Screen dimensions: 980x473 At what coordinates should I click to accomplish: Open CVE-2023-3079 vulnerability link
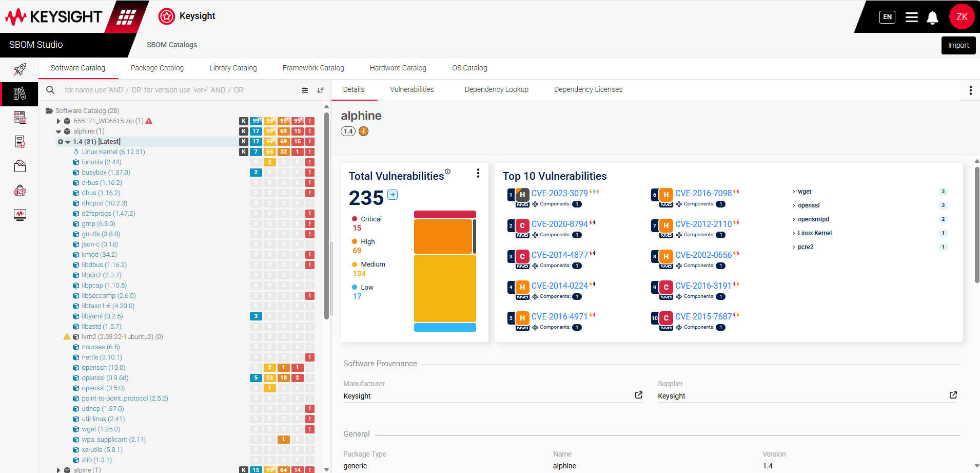[559, 193]
